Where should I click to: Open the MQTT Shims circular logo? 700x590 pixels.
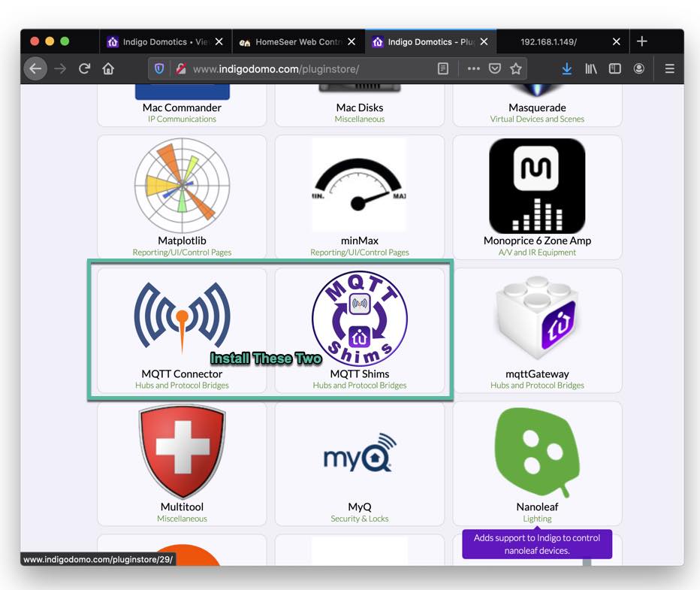tap(359, 319)
